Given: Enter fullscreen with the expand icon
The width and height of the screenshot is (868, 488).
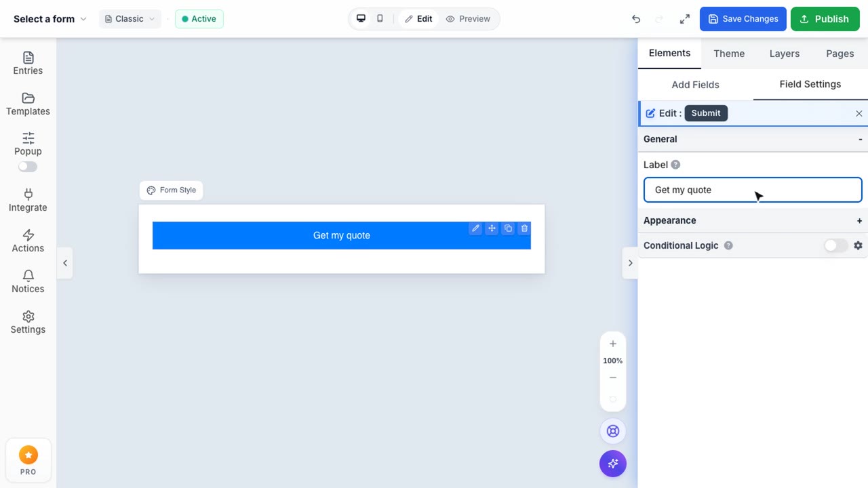Looking at the screenshot, I should [685, 19].
